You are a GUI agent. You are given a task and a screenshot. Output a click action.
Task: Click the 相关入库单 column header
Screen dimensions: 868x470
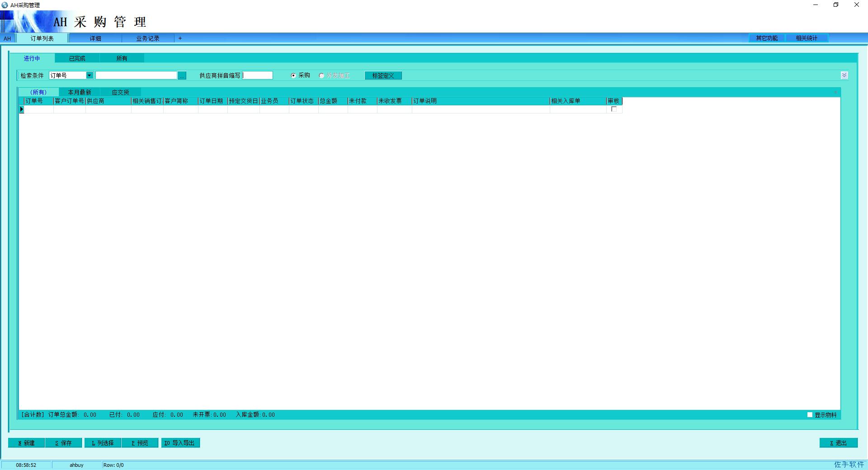point(578,101)
